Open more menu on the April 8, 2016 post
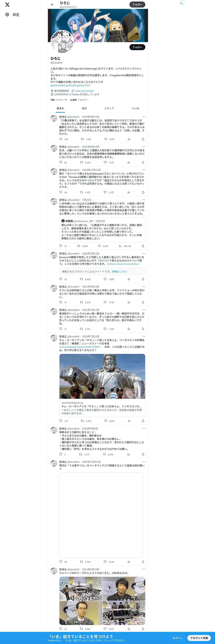Image resolution: width=215 pixels, height=644 pixels. (x=144, y=428)
